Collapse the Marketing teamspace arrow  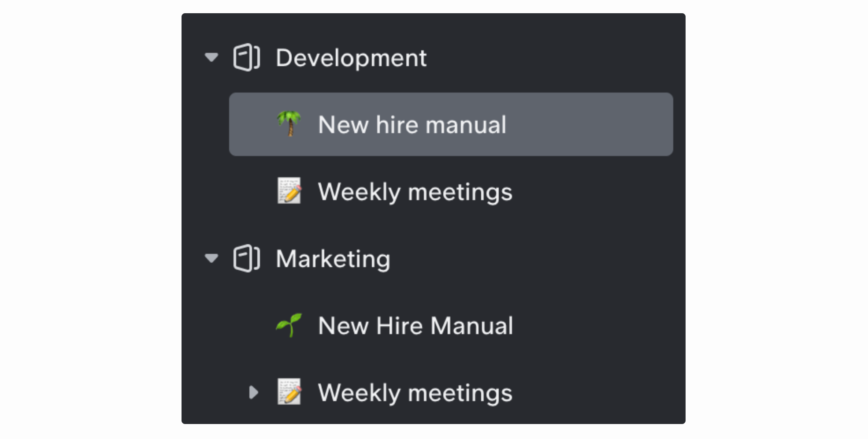tap(211, 258)
